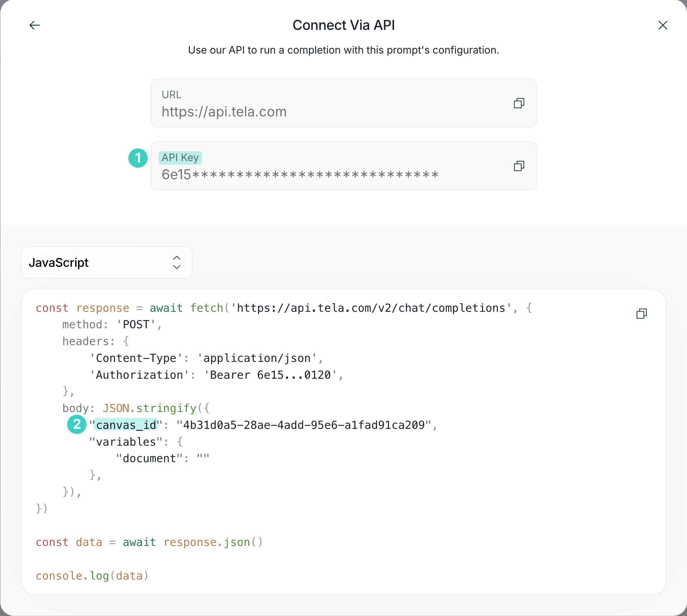Click the highlighted API Key label
This screenshot has width=687, height=616.
point(180,158)
